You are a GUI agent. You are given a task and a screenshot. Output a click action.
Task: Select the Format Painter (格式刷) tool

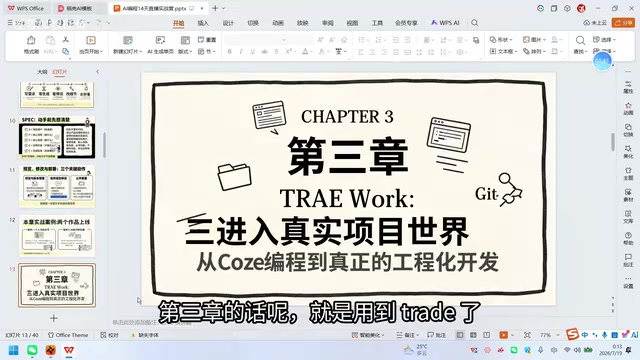click(31, 44)
